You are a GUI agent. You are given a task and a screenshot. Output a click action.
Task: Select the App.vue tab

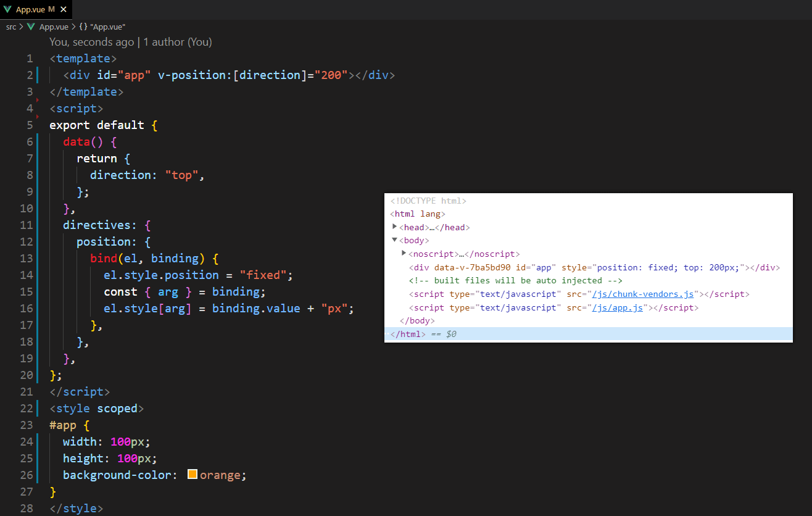pos(36,9)
